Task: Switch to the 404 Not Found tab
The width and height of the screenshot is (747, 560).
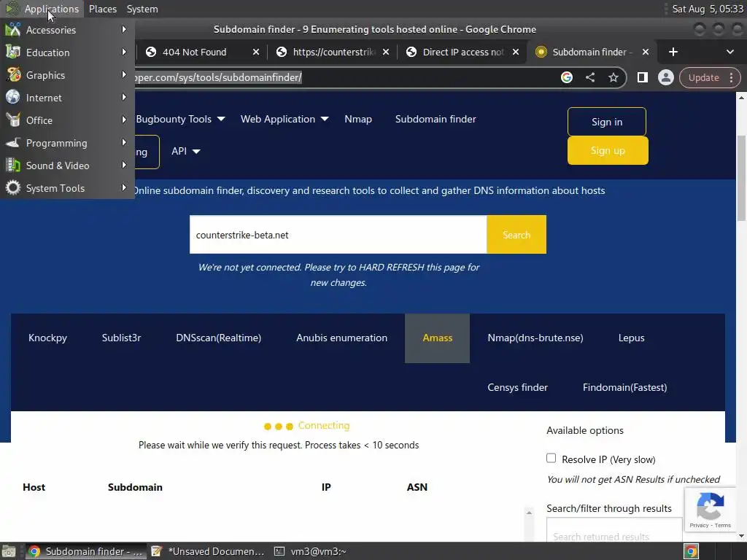Action: 194,52
